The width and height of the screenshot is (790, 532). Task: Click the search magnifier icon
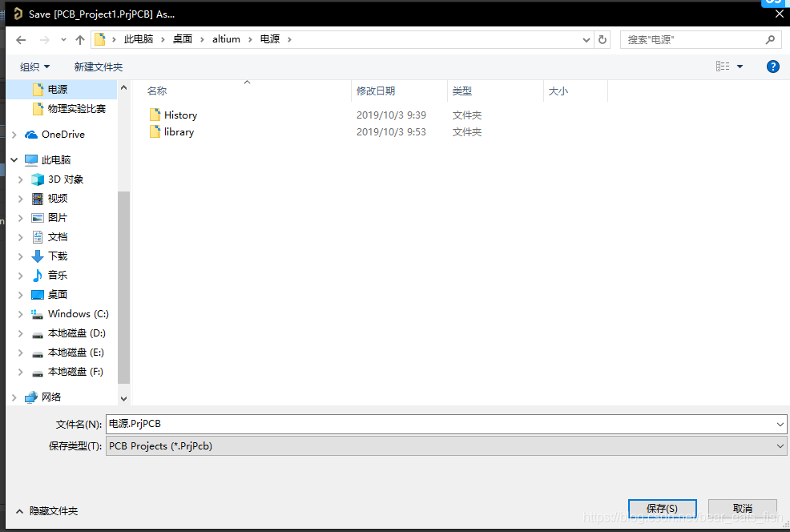coord(770,39)
